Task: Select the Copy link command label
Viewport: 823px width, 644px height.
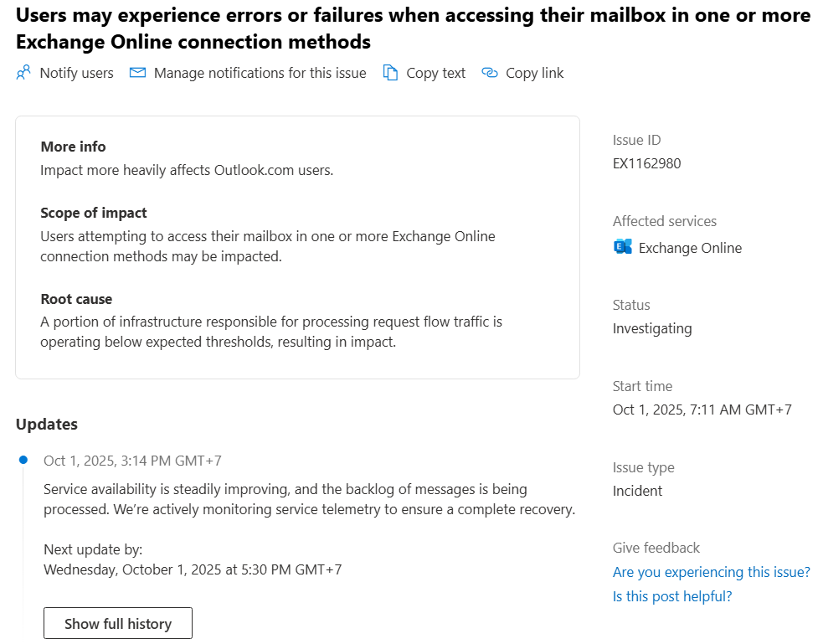Action: click(x=534, y=73)
